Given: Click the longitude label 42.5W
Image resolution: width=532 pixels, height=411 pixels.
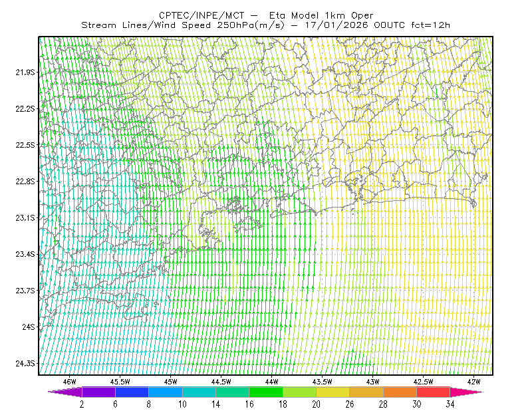Looking at the screenshot, I should 424,382.
